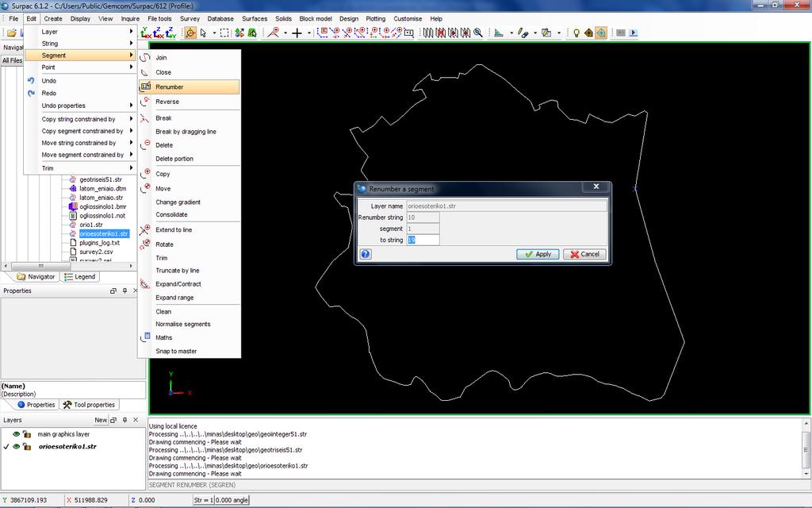
Task: Click navigator horizontal scrollbar right arrow
Action: click(131, 266)
